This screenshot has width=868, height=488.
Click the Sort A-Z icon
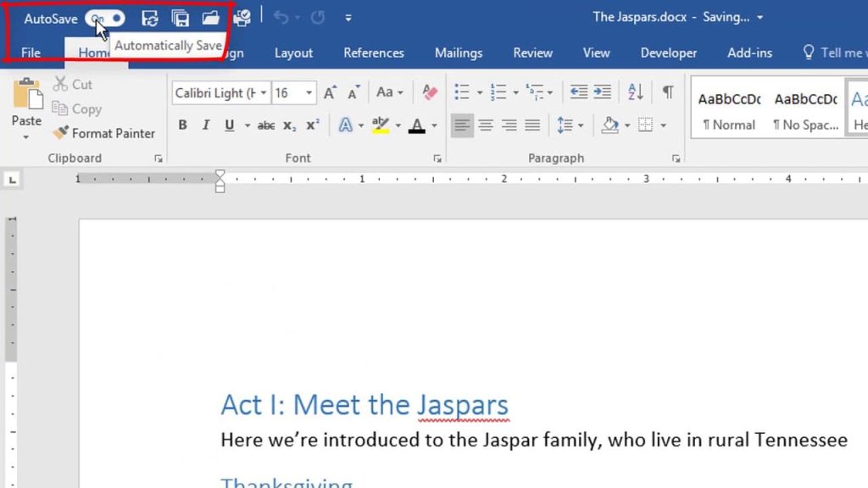[636, 91]
